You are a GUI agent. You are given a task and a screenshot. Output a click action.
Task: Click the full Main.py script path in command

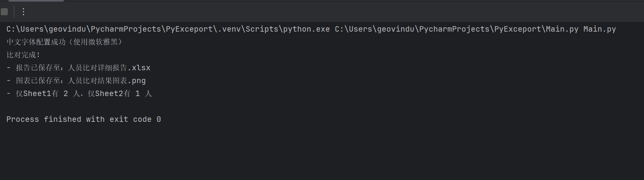pyautogui.click(x=456, y=29)
